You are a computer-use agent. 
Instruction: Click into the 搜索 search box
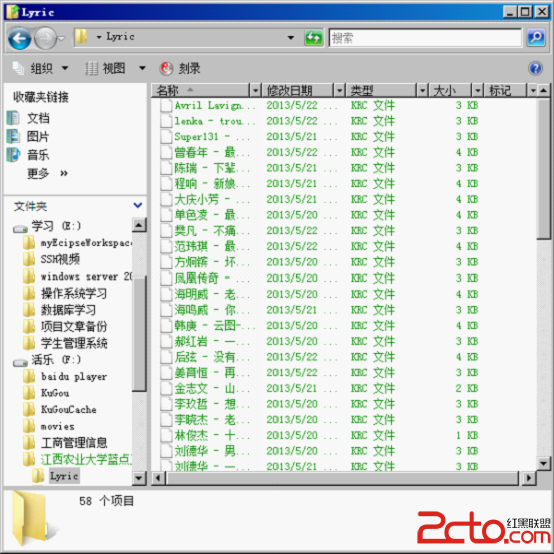425,37
